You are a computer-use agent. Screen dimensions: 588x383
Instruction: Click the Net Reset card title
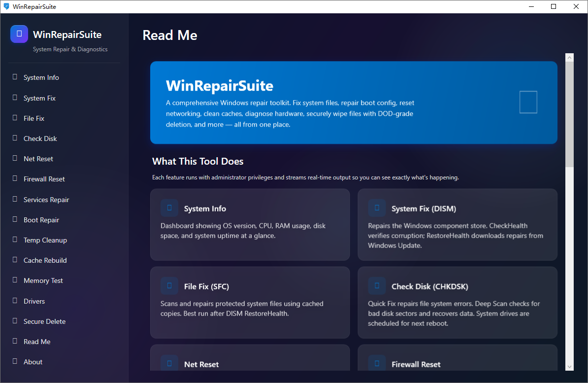(201, 364)
